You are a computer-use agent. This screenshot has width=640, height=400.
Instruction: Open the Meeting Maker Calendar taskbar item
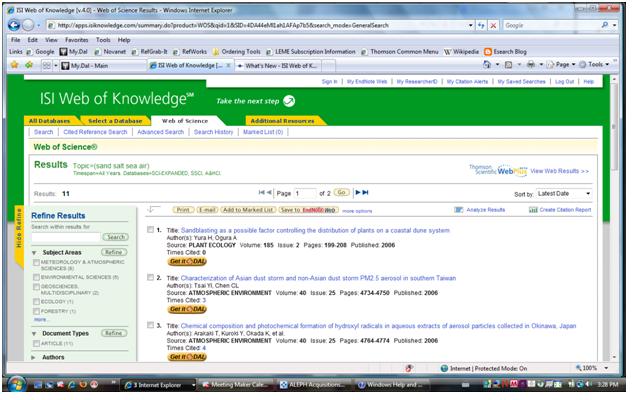[236, 384]
